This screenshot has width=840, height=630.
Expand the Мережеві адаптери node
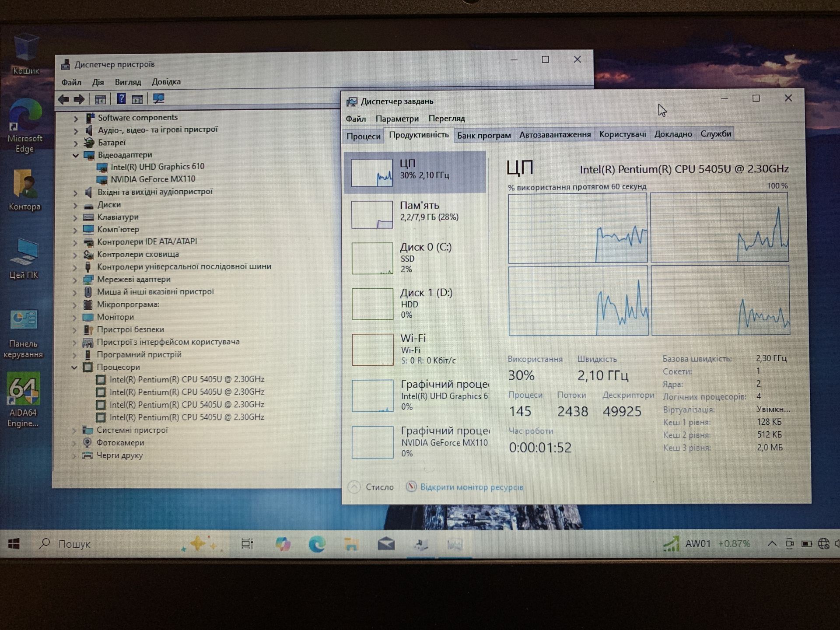[75, 280]
